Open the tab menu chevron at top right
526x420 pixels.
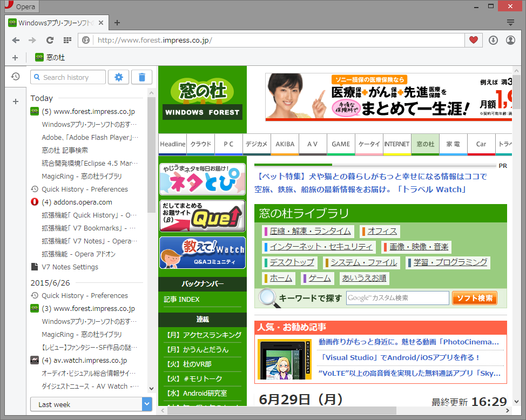pos(511,23)
